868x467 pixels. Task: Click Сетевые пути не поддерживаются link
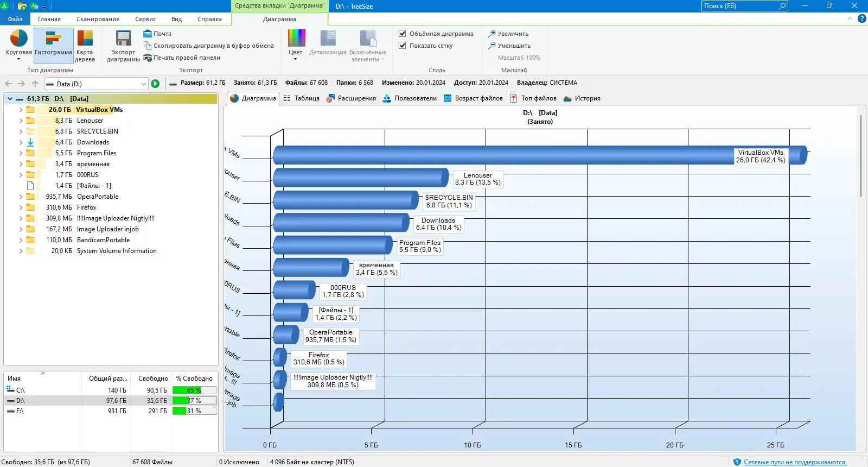click(795, 462)
